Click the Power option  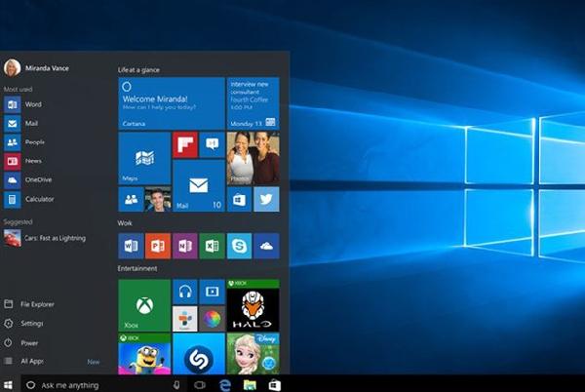(20, 343)
